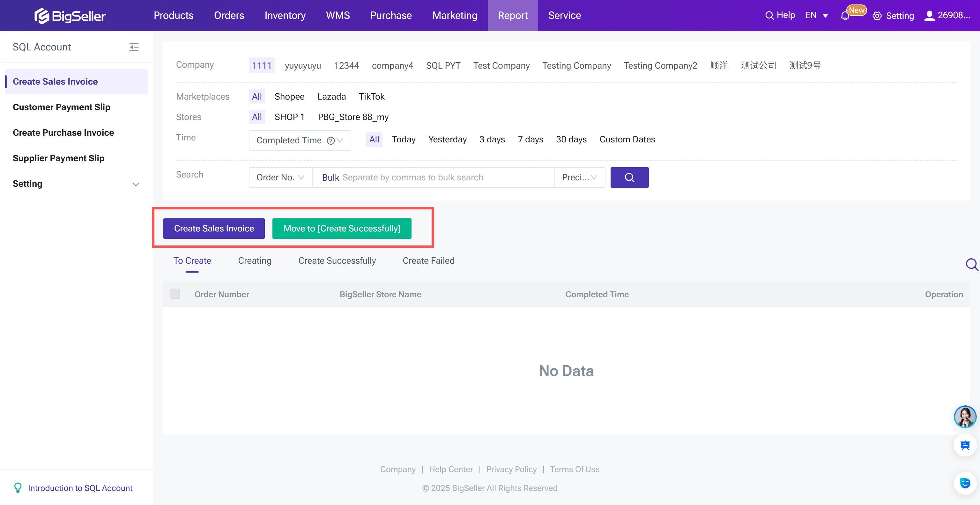Click the purple search magnifier button
Screen dimensions: 980x505
[x=629, y=177]
